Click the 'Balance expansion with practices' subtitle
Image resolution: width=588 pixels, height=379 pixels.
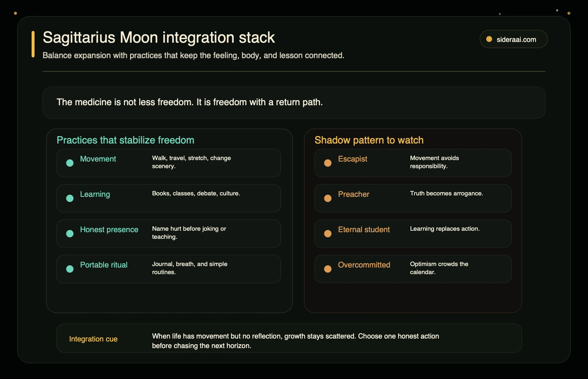[x=193, y=56]
